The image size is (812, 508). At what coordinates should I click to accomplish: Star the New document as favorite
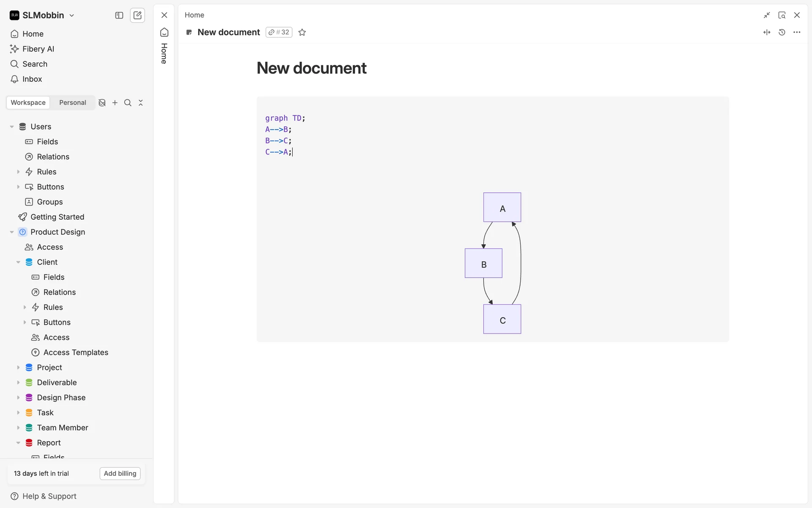(302, 32)
